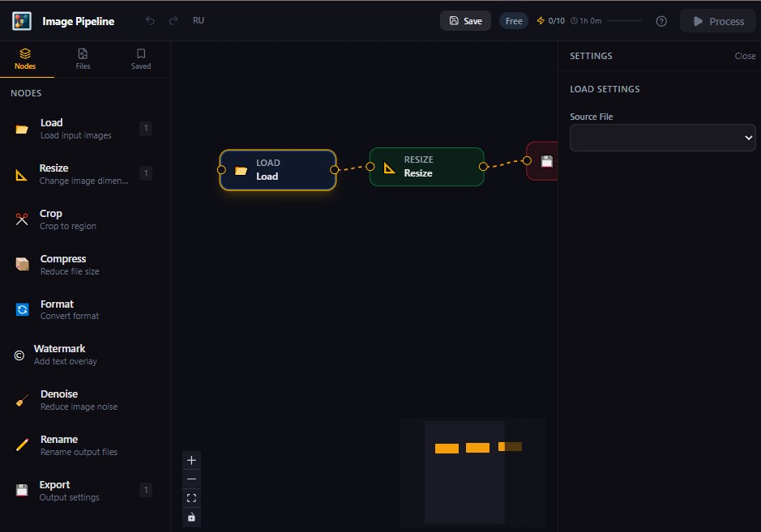Select 'Convert format' text
761x532 pixels.
70,316
